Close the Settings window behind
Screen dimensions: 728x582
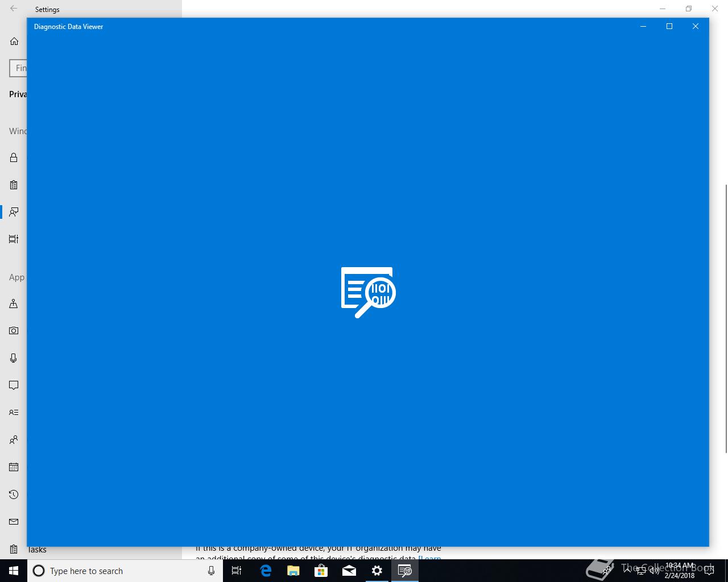715,9
